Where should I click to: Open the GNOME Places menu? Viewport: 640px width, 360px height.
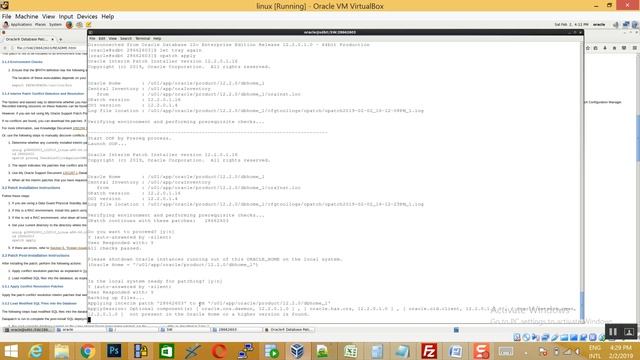coord(40,24)
